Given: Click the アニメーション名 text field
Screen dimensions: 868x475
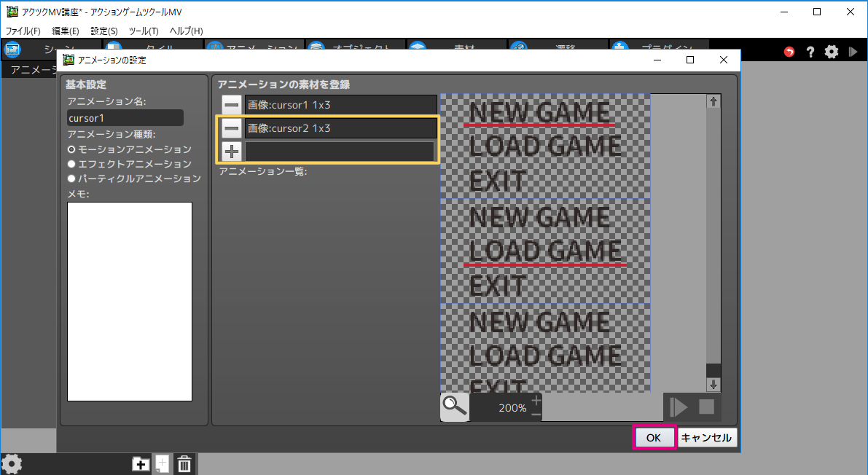Looking at the screenshot, I should pos(125,118).
